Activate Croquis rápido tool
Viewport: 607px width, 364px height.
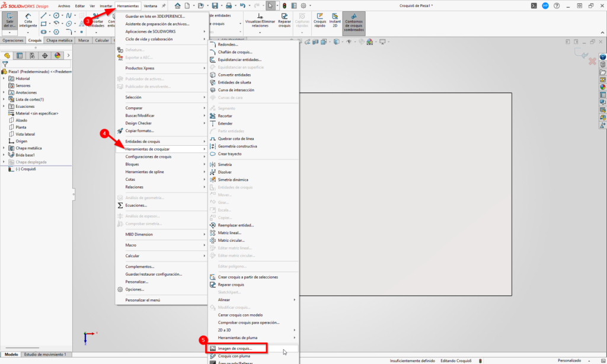coord(320,20)
